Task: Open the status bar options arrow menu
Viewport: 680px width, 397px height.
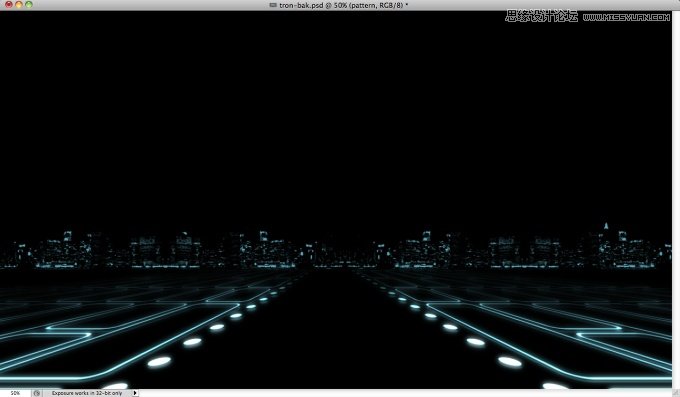Action: [x=135, y=393]
